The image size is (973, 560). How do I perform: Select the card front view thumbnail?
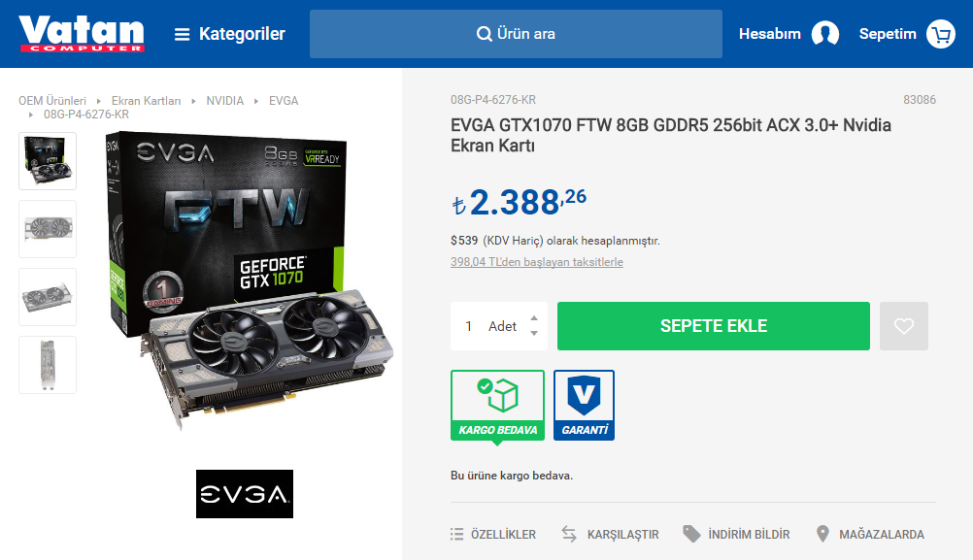[48, 229]
